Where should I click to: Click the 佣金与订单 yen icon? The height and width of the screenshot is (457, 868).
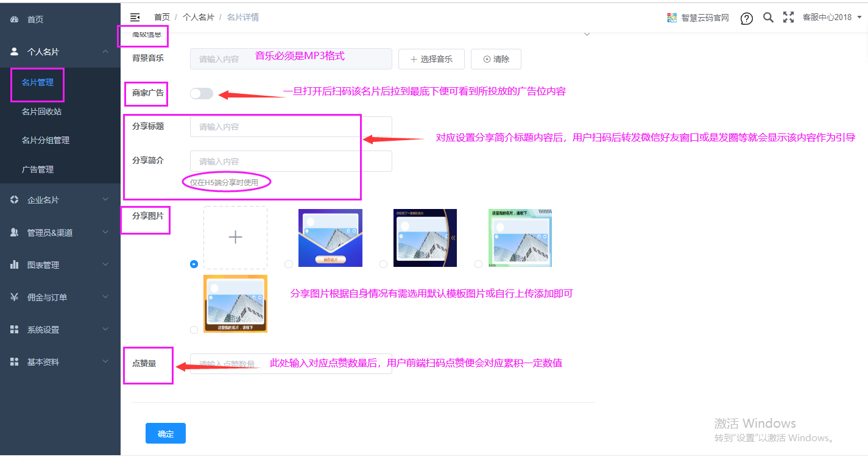pos(15,297)
